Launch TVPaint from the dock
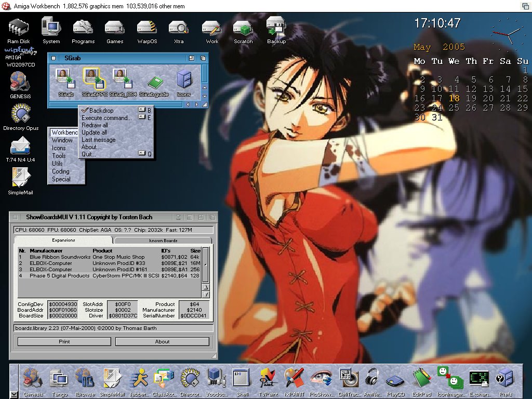Viewport: 532px width, 399px height. click(268, 382)
